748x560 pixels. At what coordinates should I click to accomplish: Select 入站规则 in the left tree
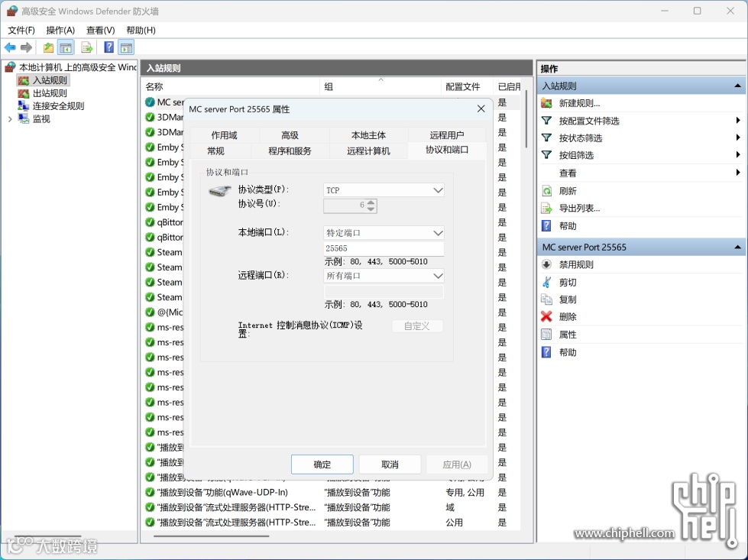pos(50,80)
